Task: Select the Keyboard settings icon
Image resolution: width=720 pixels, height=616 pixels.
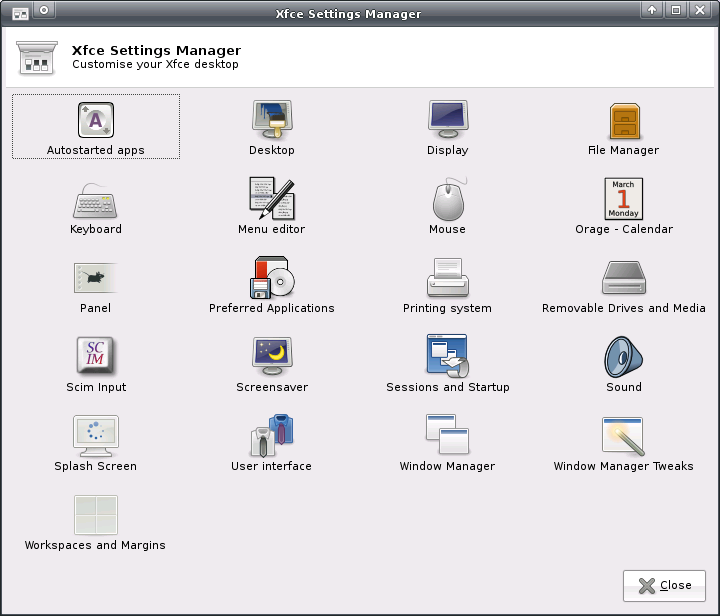Action: tap(96, 200)
